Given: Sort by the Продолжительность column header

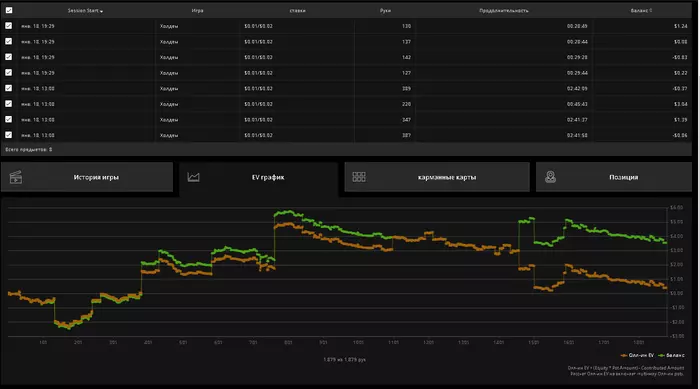Looking at the screenshot, I should pos(504,10).
